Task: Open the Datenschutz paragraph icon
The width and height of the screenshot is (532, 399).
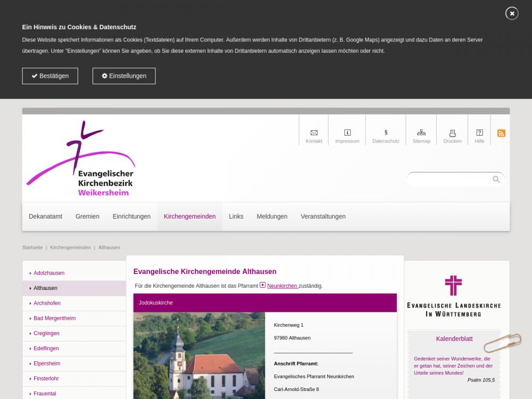Action: (x=386, y=133)
